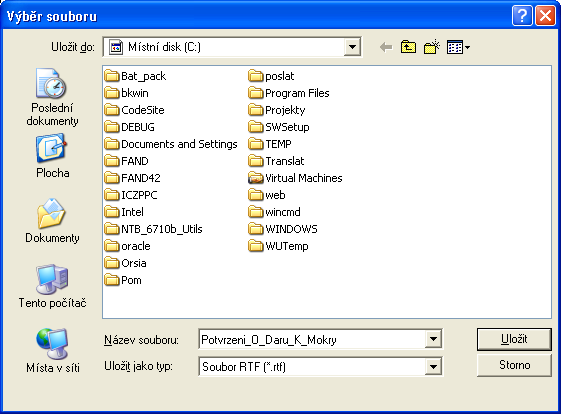Open the Dokumenty shortcut

click(x=52, y=221)
